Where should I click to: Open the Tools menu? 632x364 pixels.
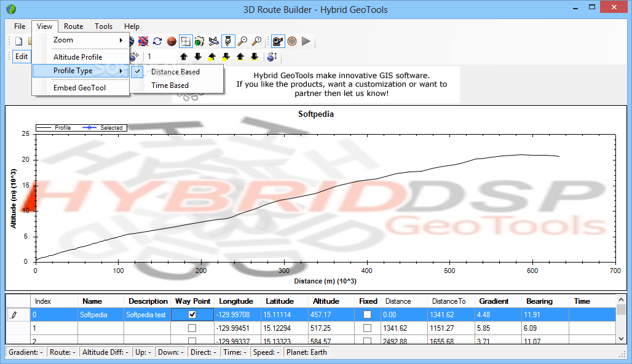point(103,26)
